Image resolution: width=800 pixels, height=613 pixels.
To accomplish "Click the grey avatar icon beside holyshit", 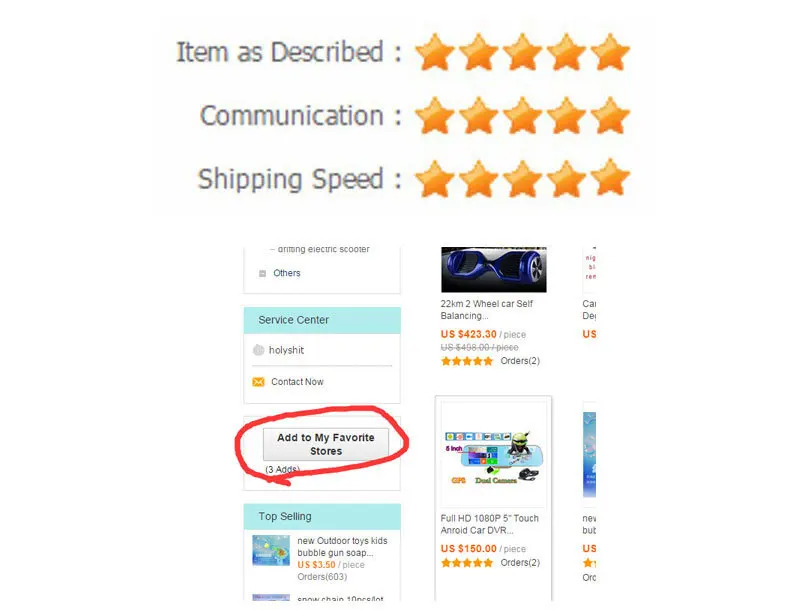I will (x=259, y=350).
